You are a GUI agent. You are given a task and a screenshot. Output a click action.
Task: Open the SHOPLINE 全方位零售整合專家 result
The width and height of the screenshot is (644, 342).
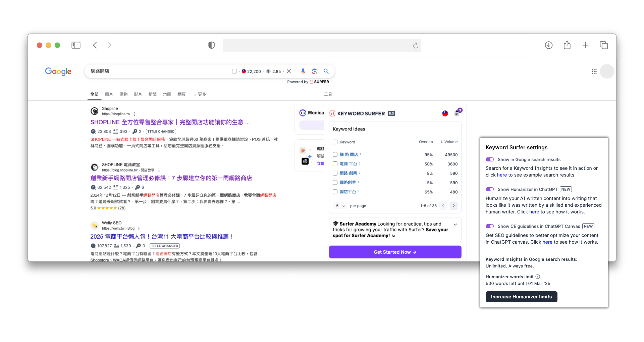click(170, 122)
